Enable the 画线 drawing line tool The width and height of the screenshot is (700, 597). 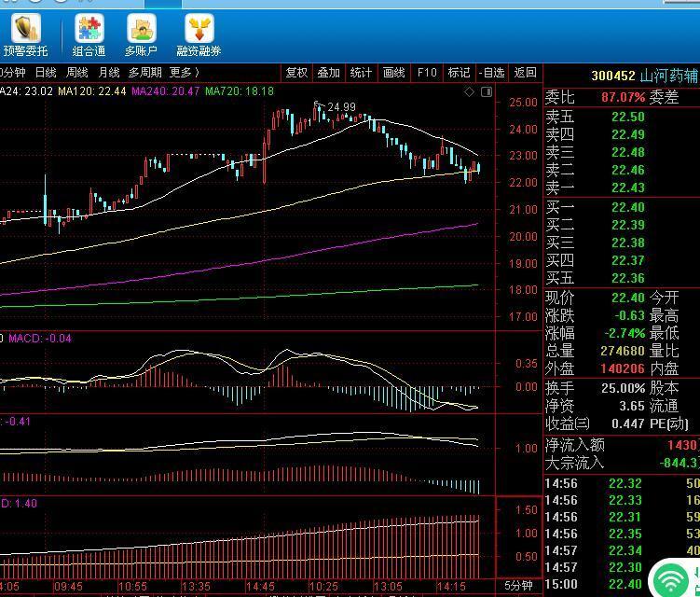[x=393, y=73]
